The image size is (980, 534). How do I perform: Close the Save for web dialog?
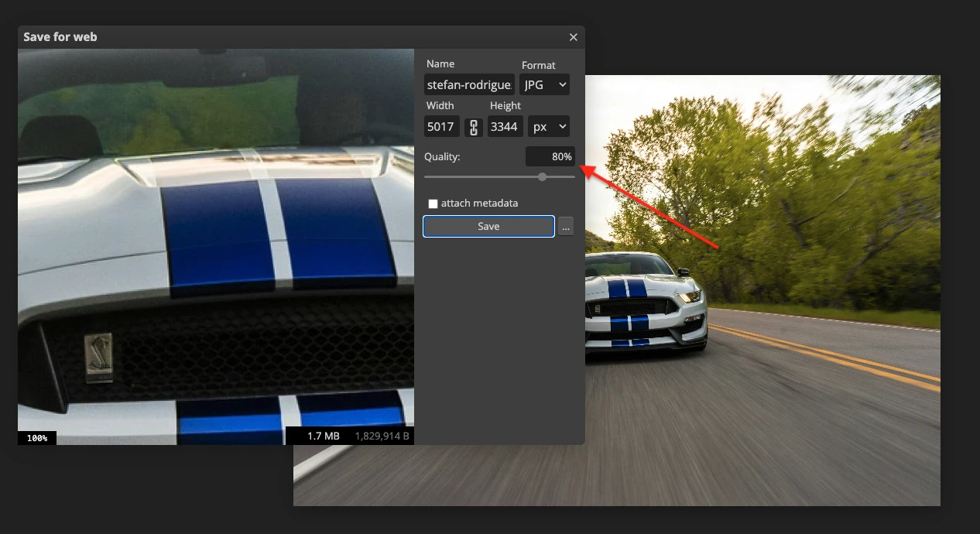click(573, 36)
